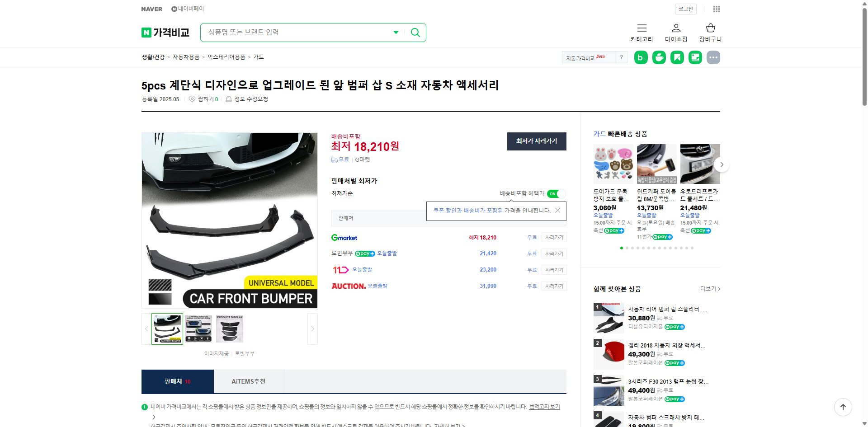Click the next chevron on the thumbnail carousel
This screenshot has height=427, width=868.
click(x=312, y=328)
